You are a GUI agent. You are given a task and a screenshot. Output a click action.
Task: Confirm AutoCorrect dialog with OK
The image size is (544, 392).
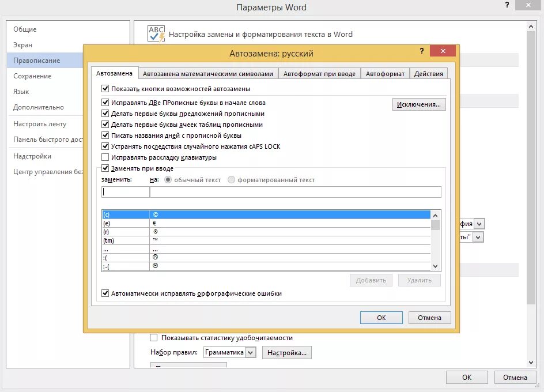click(x=381, y=318)
